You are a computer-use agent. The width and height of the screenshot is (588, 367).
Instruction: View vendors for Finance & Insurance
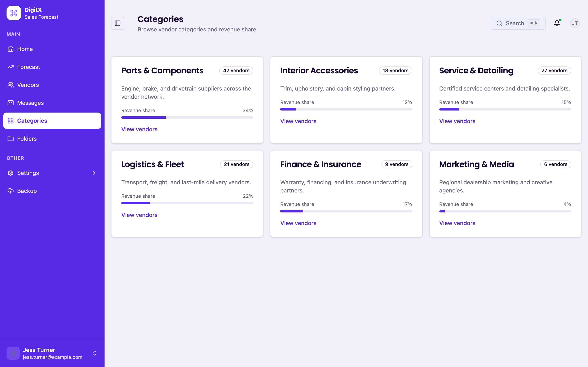point(298,223)
